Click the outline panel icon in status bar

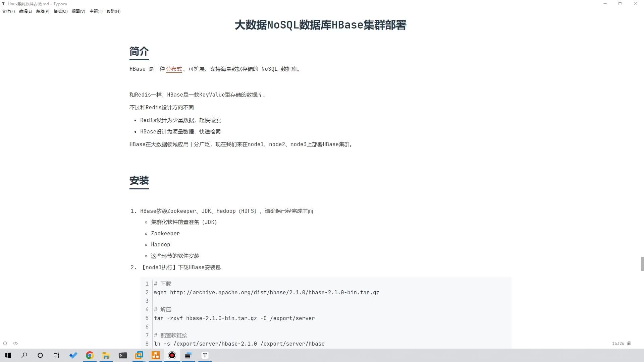(x=5, y=344)
